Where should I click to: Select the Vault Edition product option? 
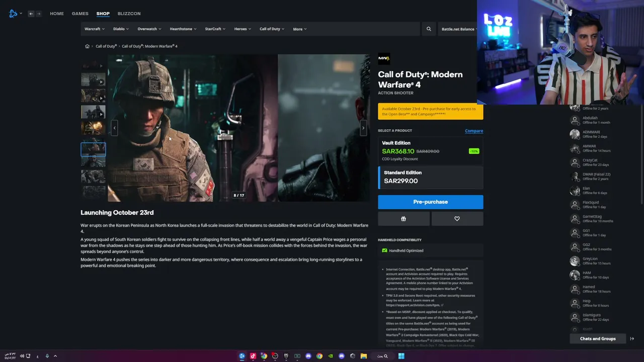(x=431, y=150)
